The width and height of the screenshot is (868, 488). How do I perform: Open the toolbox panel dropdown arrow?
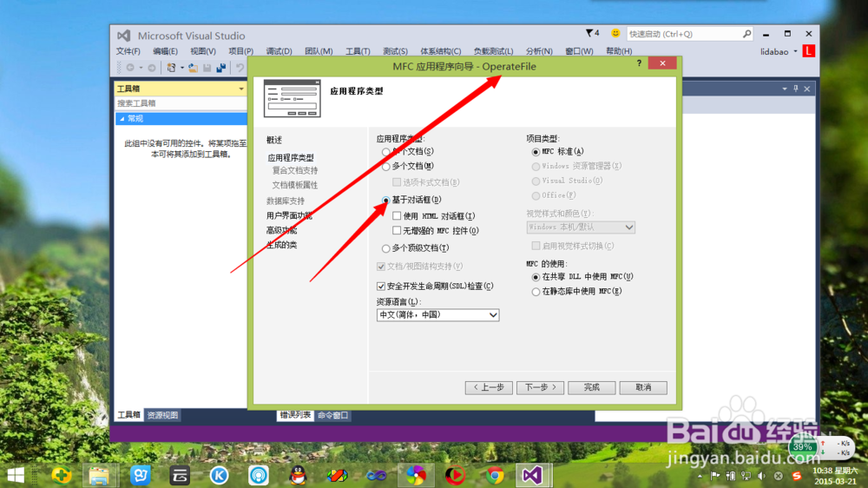click(x=240, y=89)
